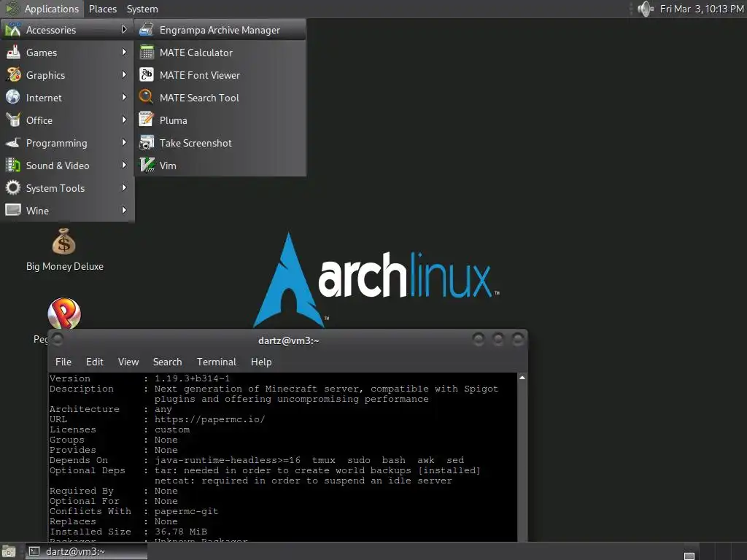The width and height of the screenshot is (747, 560).
Task: Click the https://papermc.io/ URL text
Action: pos(209,419)
